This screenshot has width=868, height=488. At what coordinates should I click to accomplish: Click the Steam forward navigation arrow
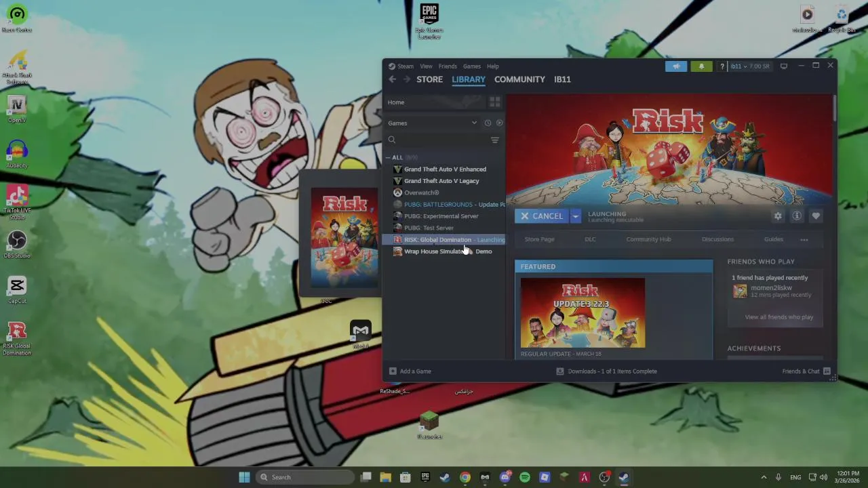(x=407, y=79)
